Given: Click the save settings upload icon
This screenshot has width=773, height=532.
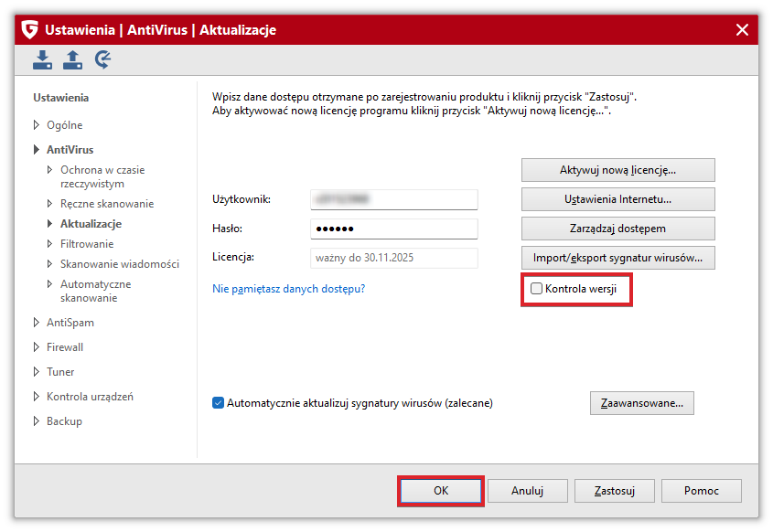Looking at the screenshot, I should click(72, 59).
